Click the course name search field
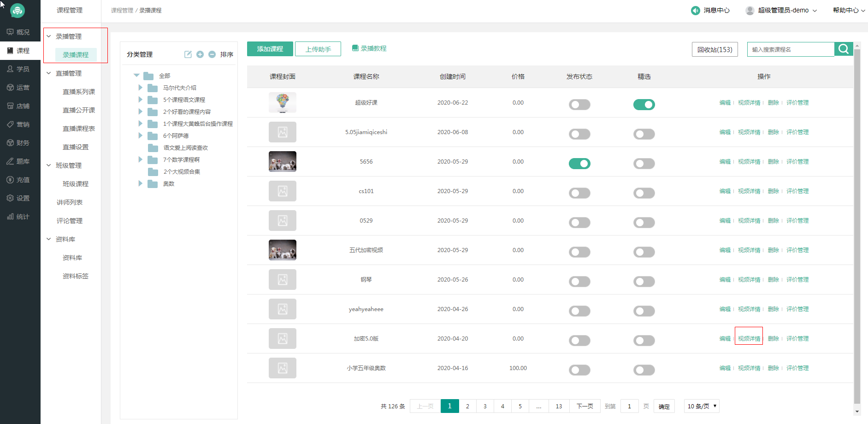The height and width of the screenshot is (424, 868). tap(791, 49)
